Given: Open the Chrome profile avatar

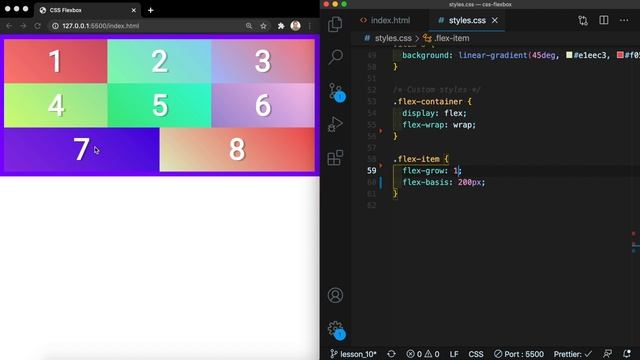Looking at the screenshot, I should (296, 25).
